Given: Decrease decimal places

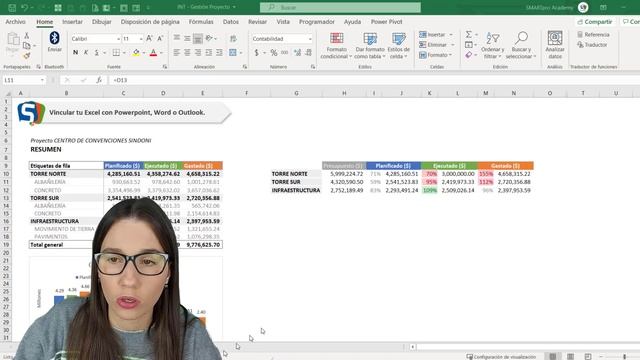Looking at the screenshot, I should pyautogui.click(x=309, y=53).
